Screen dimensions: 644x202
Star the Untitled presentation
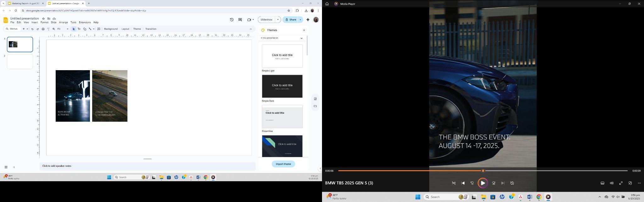[43, 19]
